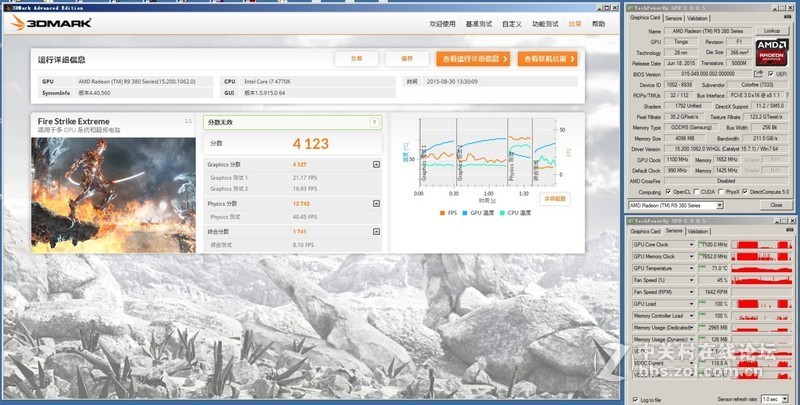Collapse the Graphics 分数 section
The height and width of the screenshot is (405, 800).
(376, 164)
